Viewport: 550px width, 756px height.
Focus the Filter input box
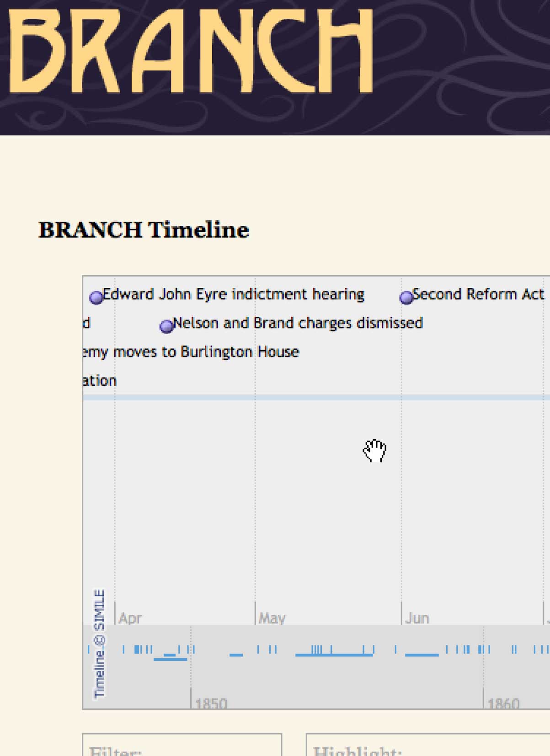click(x=182, y=745)
